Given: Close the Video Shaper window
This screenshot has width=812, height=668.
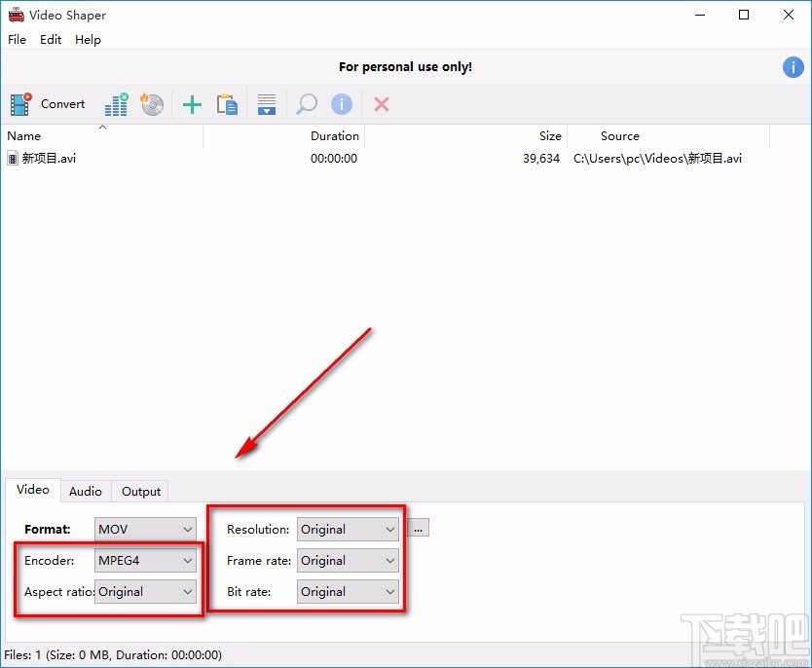Looking at the screenshot, I should 789,15.
